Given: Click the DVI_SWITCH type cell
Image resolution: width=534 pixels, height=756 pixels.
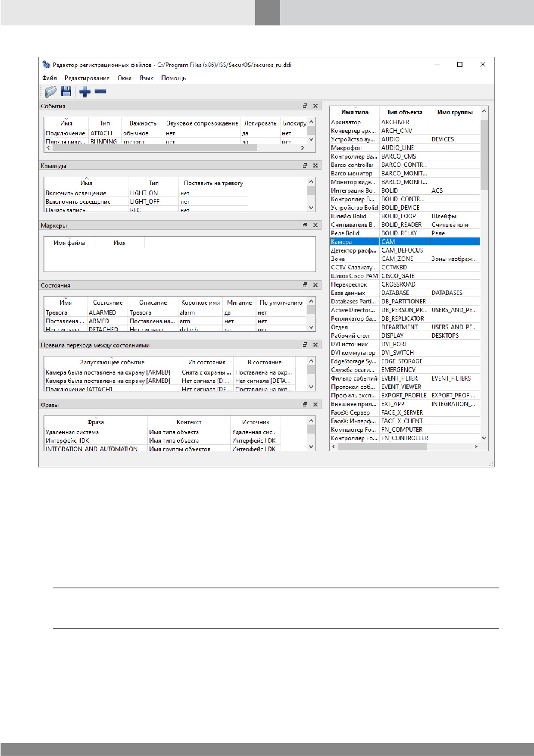Looking at the screenshot, I should coord(404,353).
